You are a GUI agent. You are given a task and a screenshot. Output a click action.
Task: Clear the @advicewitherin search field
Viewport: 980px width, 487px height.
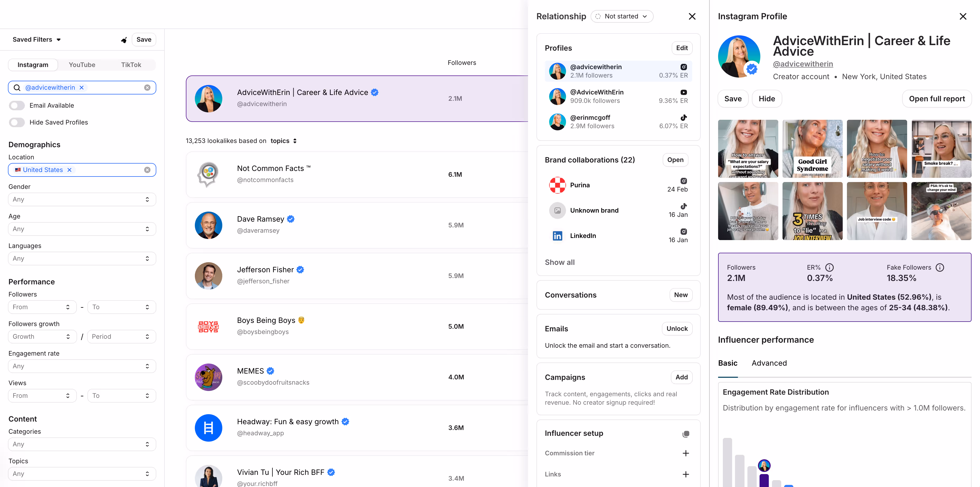point(147,88)
